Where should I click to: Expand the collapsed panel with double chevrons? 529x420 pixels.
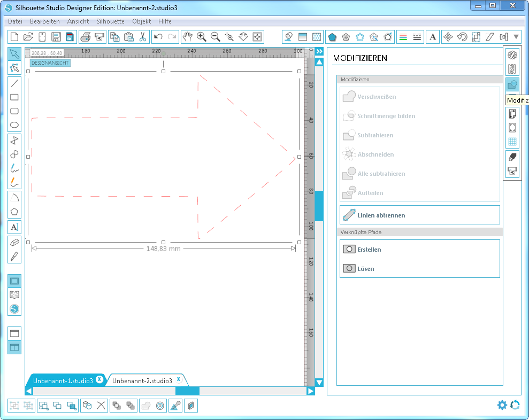[318, 51]
